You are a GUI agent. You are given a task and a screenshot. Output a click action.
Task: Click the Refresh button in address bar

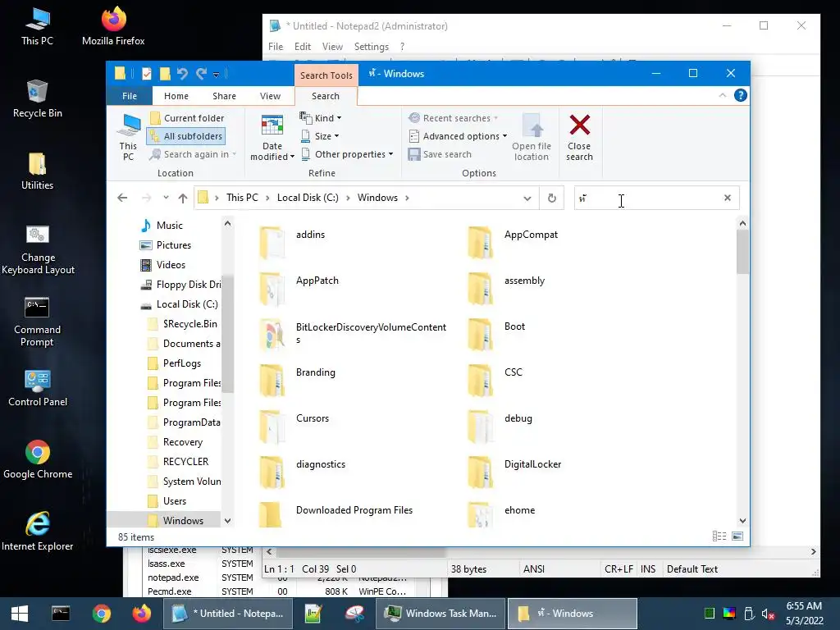(x=552, y=198)
